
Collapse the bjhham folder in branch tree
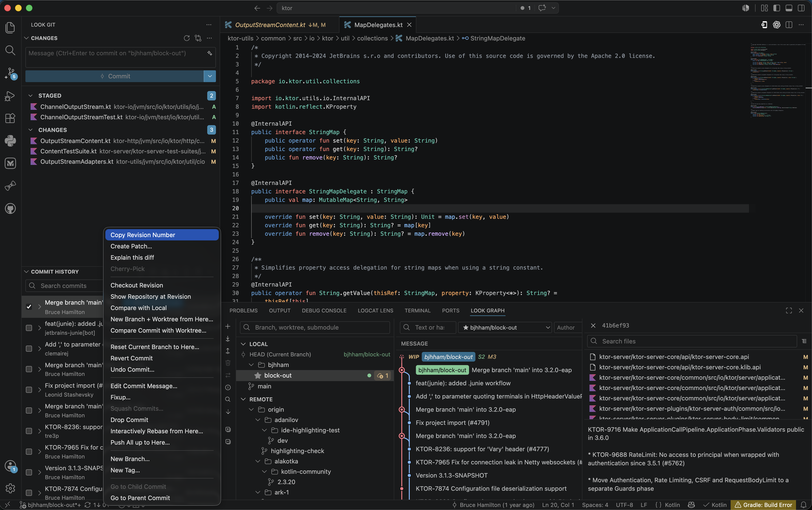[251, 365]
